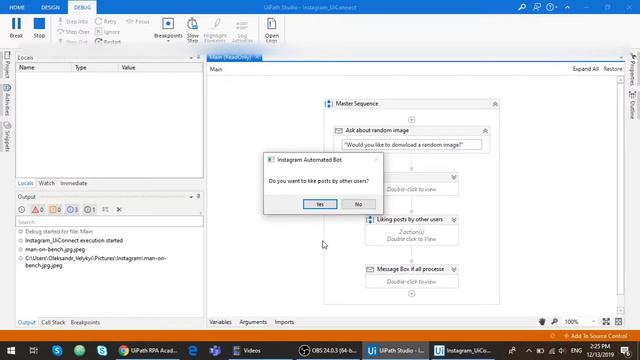Click the message box text input field
The height and width of the screenshot is (360, 640).
pyautogui.click(x=411, y=144)
